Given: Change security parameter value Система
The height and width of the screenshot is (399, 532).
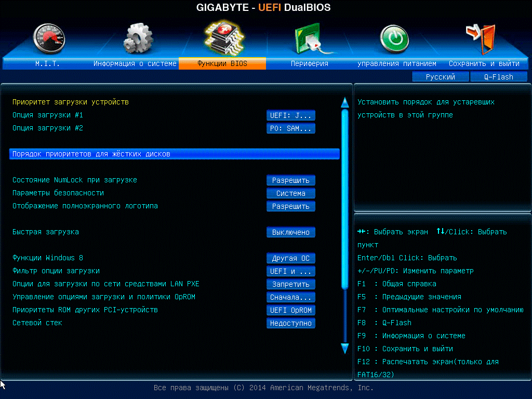Looking at the screenshot, I should click(291, 193).
